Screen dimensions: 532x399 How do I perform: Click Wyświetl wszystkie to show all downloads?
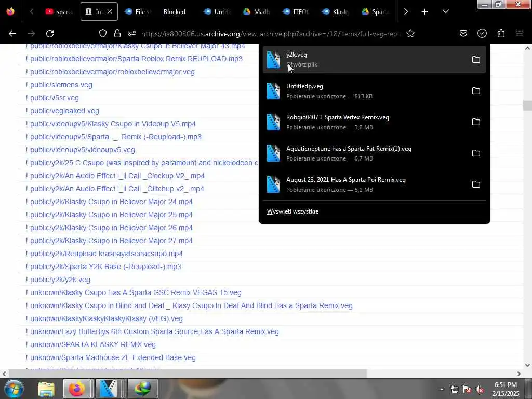click(292, 211)
